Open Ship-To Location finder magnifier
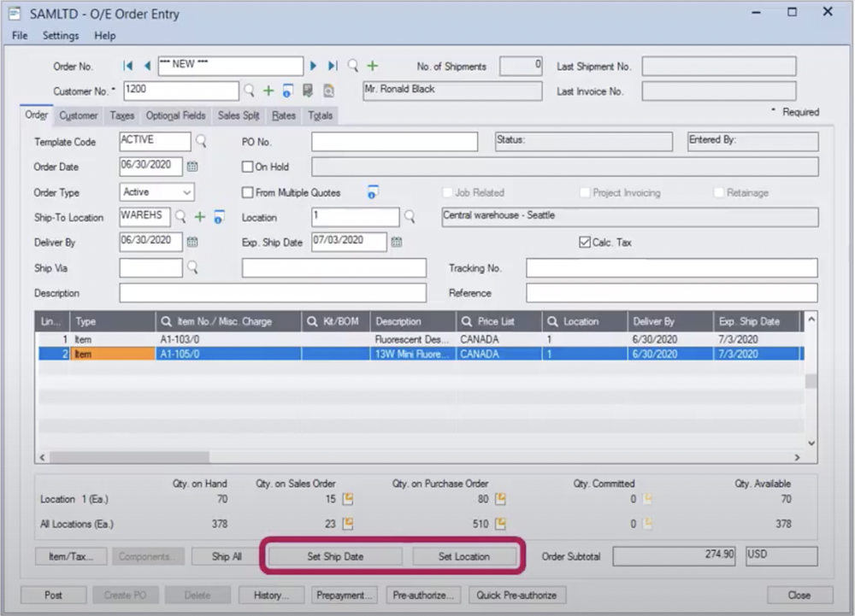The image size is (855, 616). (x=180, y=217)
